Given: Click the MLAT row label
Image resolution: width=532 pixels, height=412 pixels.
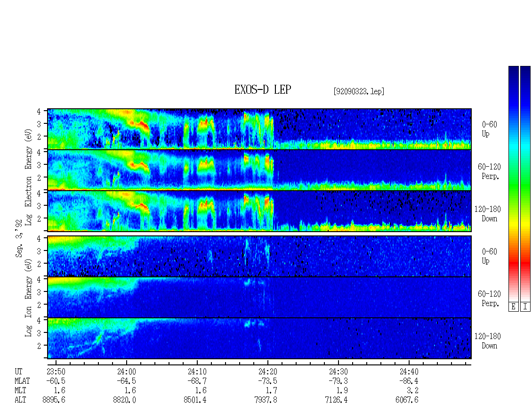Looking at the screenshot, I should [x=22, y=381].
